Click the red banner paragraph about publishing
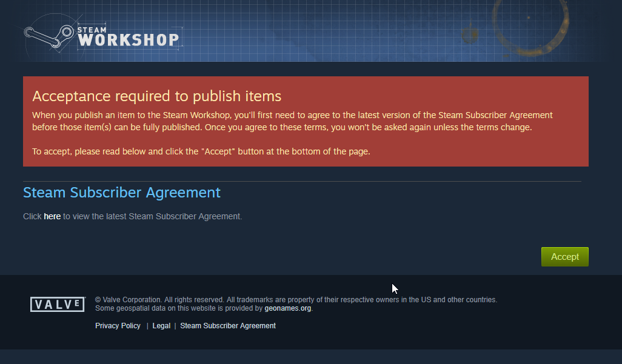The height and width of the screenshot is (364, 622). click(292, 121)
